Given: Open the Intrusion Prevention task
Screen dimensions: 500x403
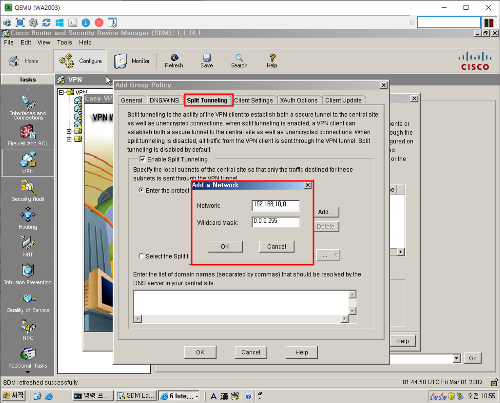Looking at the screenshot, I should pyautogui.click(x=28, y=274).
